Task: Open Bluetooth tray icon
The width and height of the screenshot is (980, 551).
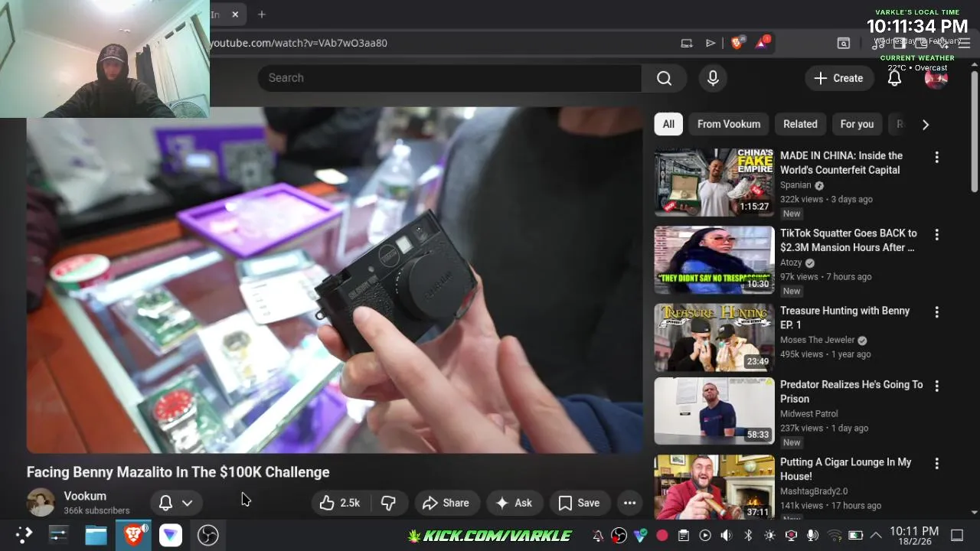Action: [749, 535]
